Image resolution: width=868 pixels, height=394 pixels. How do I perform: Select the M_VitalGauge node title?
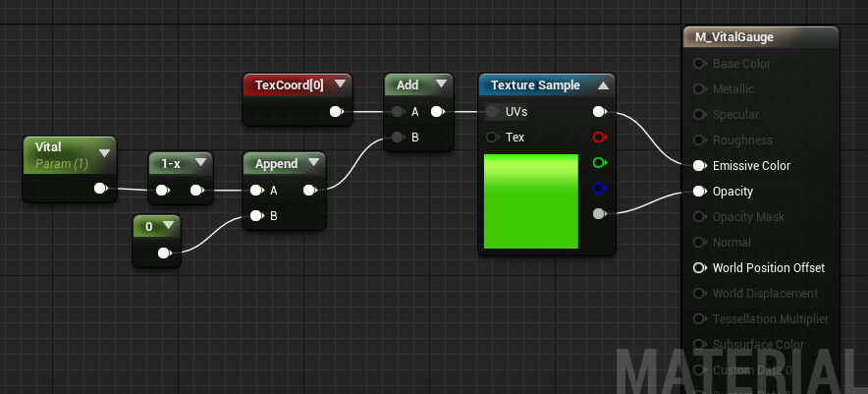(x=734, y=37)
